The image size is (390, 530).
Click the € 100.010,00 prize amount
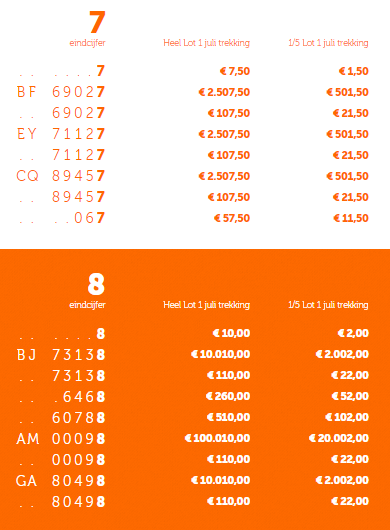pyautogui.click(x=217, y=438)
